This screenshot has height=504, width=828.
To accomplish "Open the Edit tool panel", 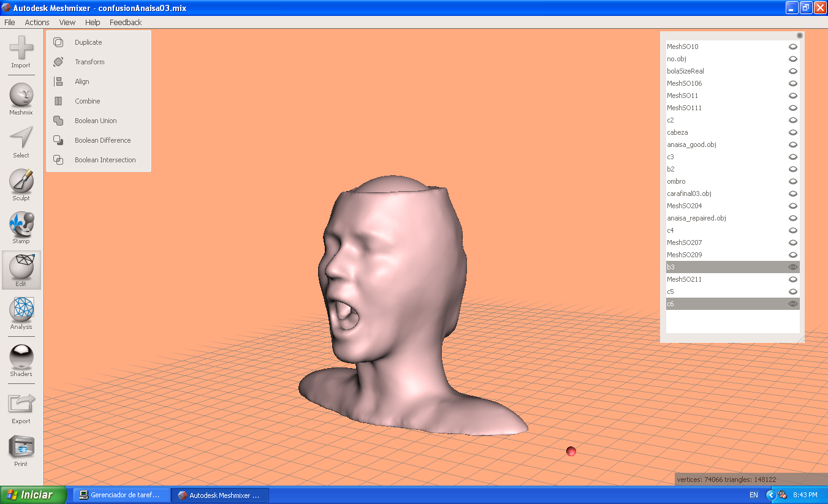I will tap(21, 270).
